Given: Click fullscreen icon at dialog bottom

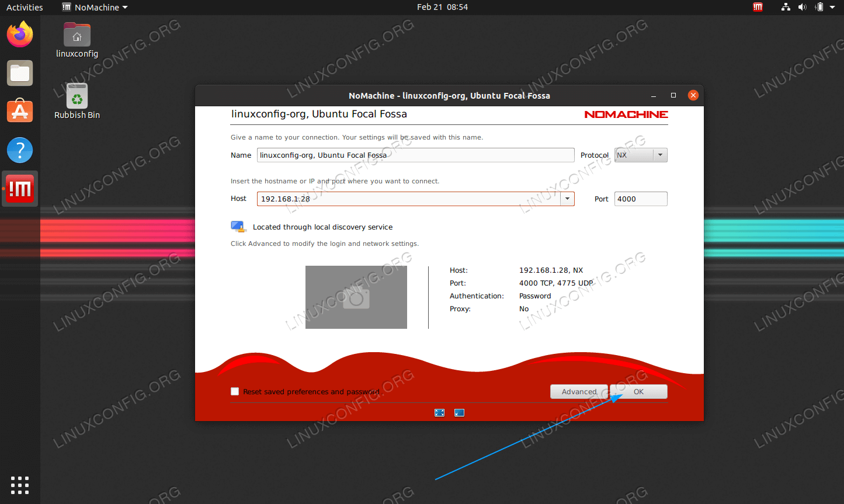Looking at the screenshot, I should tap(440, 413).
